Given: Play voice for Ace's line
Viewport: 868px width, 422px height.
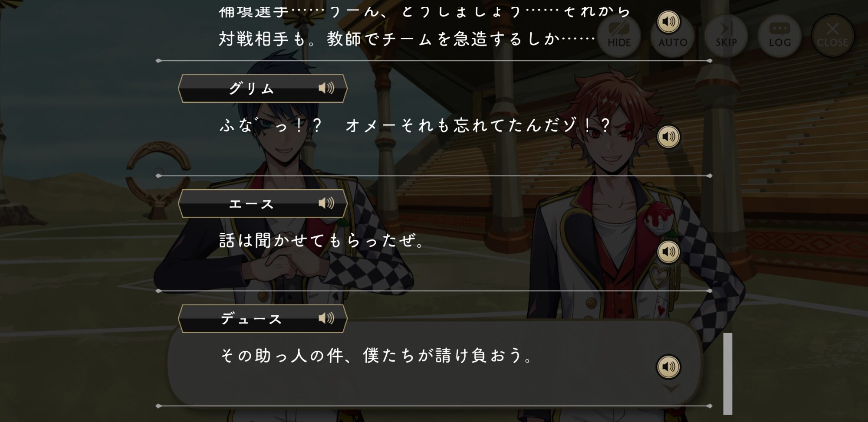Looking at the screenshot, I should (668, 252).
